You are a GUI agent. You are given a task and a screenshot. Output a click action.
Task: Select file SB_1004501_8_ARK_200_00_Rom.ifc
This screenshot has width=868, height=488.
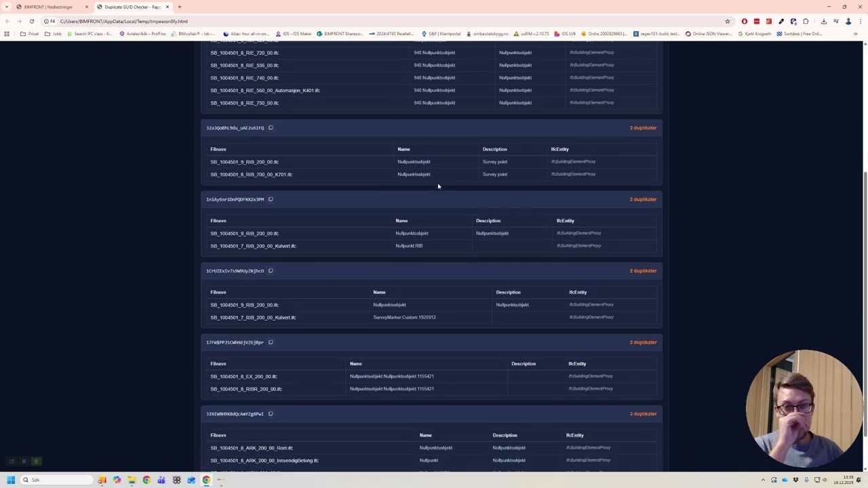click(x=252, y=448)
